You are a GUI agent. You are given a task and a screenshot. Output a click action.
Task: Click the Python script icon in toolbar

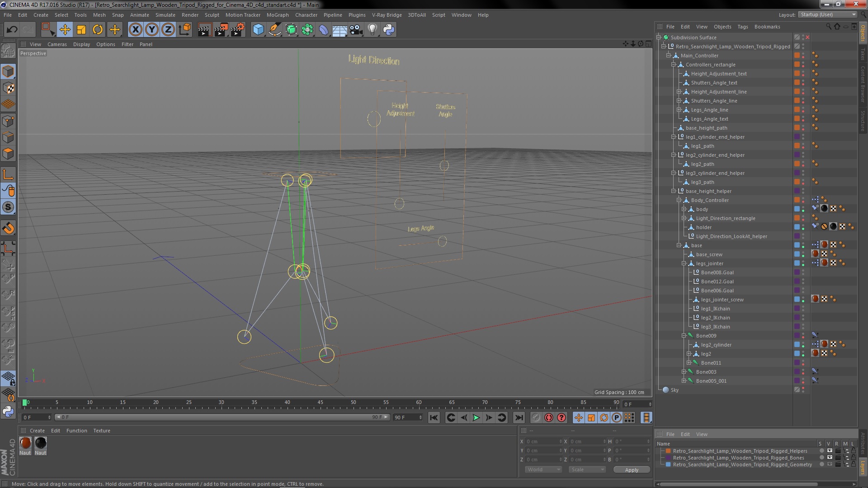click(x=389, y=30)
